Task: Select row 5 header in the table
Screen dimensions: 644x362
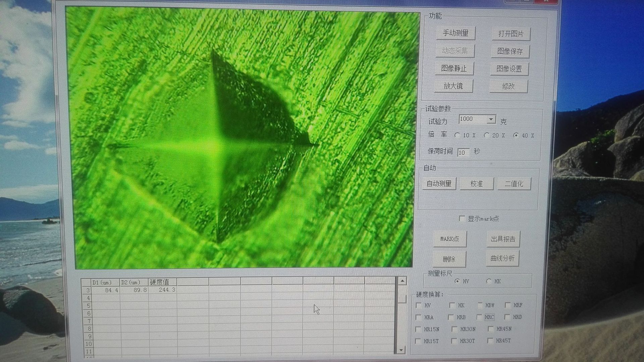Action: 88,306
